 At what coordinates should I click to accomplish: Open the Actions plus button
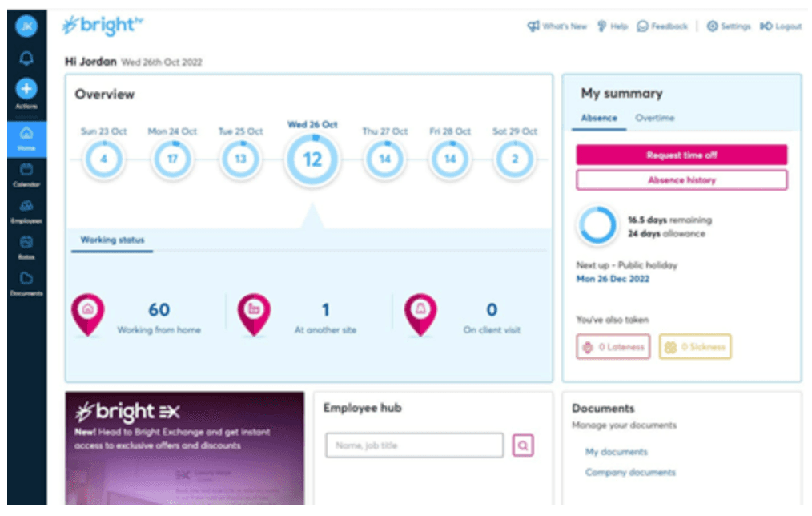26,89
